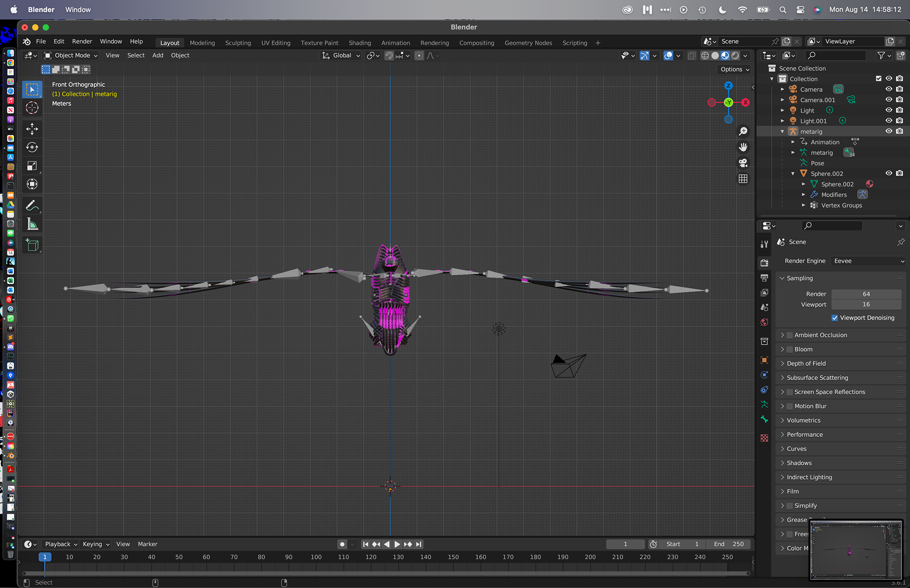Select the Scale tool
910x588 pixels.
(x=32, y=166)
